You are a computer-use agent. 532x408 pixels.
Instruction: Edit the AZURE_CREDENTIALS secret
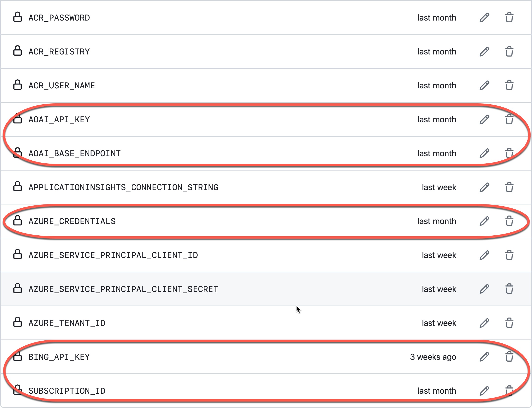coord(484,221)
